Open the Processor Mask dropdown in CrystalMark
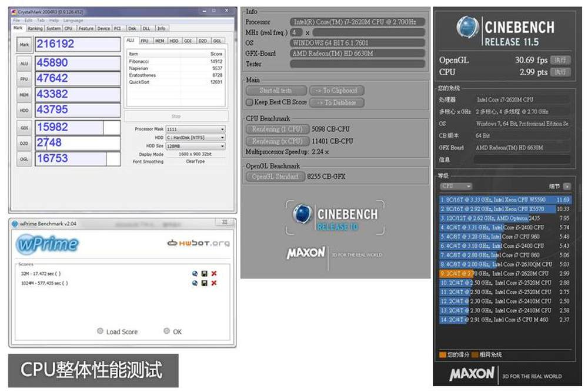 click(195, 129)
